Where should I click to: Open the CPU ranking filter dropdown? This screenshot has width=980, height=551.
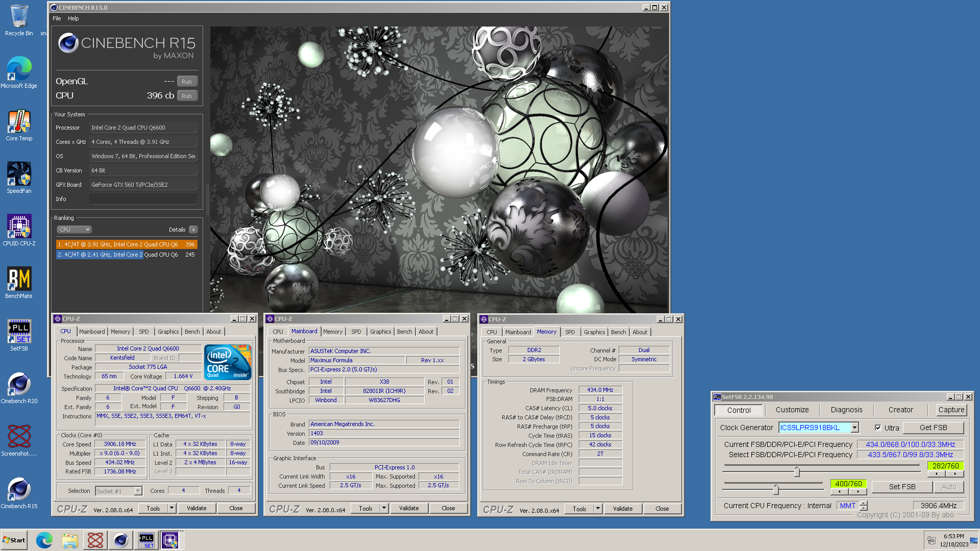tap(74, 230)
